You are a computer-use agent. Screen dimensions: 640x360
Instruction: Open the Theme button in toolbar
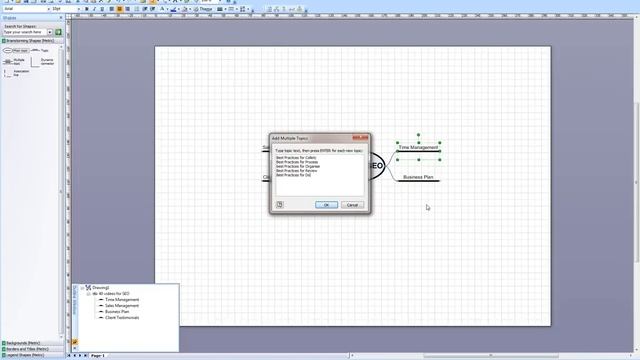[x=202, y=9]
